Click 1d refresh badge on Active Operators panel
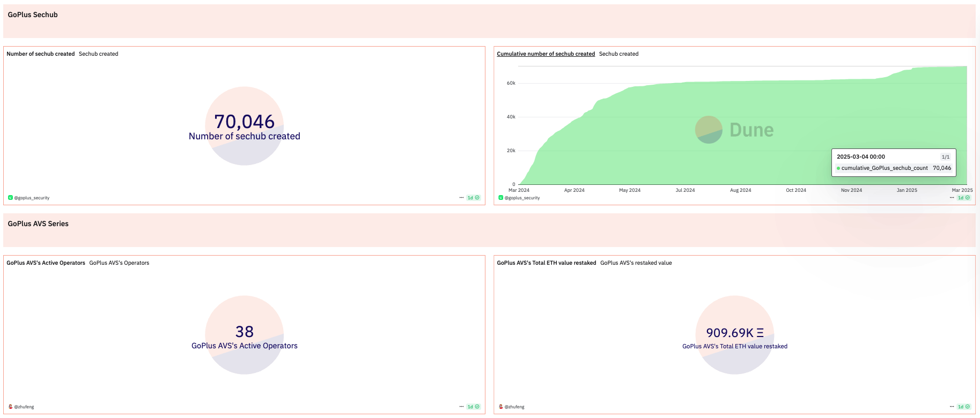This screenshot has height=418, width=980. tap(473, 407)
